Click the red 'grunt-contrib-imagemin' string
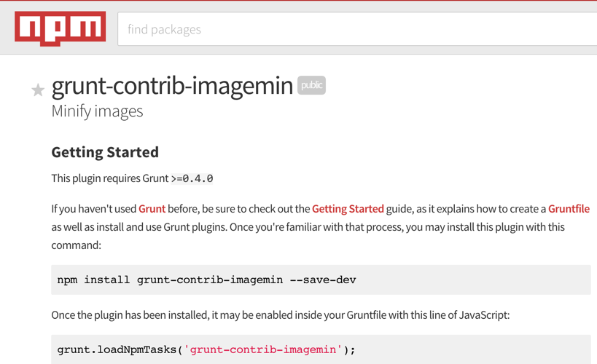The width and height of the screenshot is (597, 364). [262, 349]
